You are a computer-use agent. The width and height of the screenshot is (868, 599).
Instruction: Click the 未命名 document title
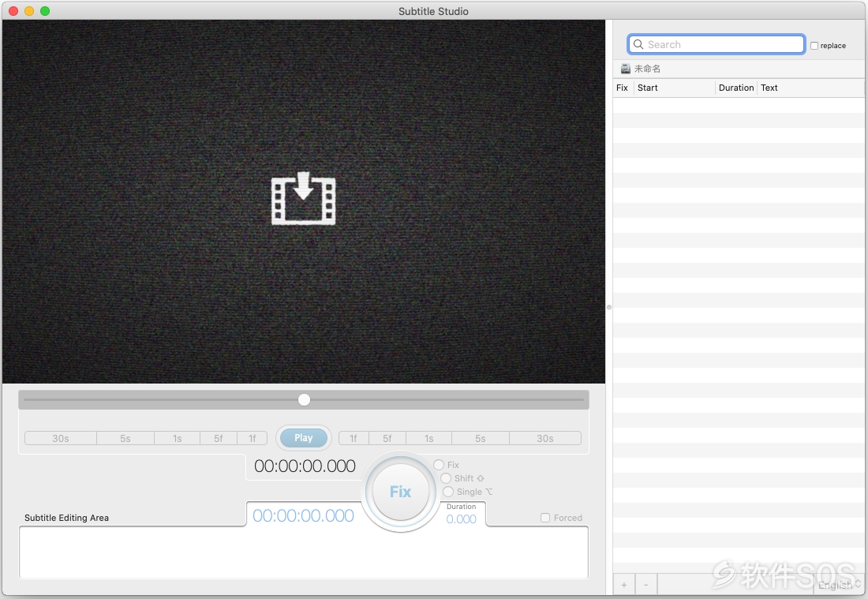647,69
